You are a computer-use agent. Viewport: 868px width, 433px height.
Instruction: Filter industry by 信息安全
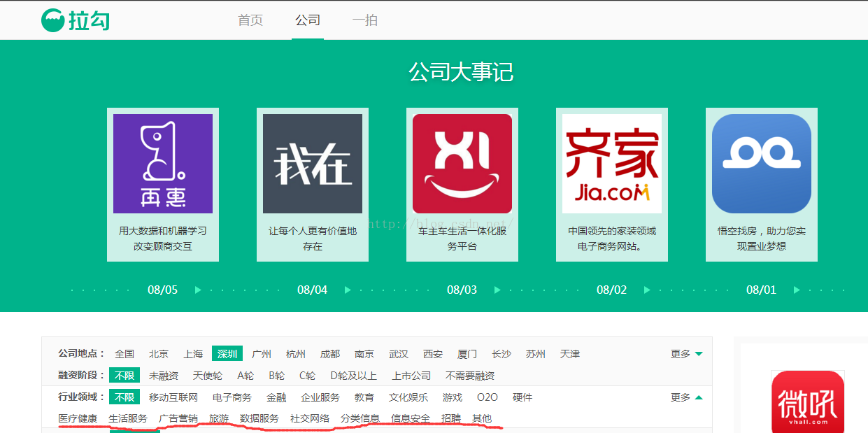tap(411, 418)
